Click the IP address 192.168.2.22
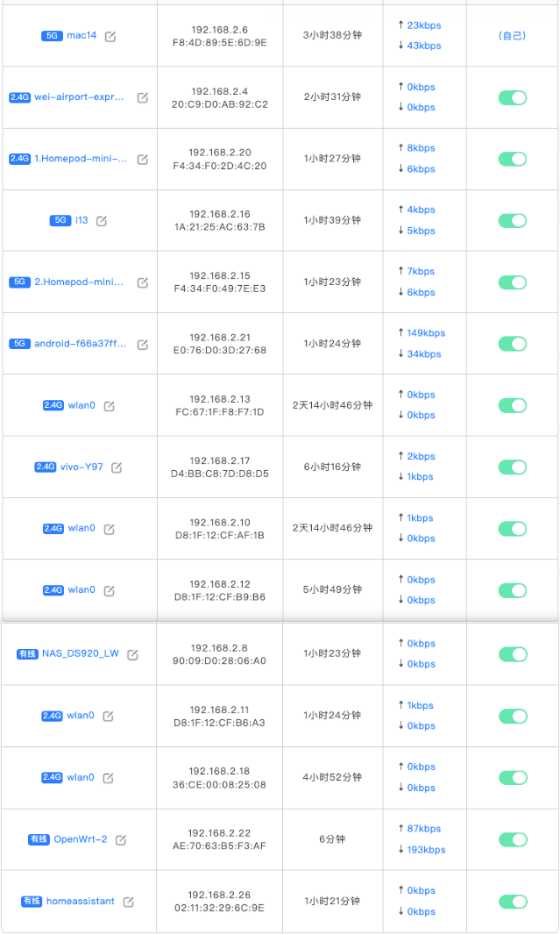 (219, 833)
